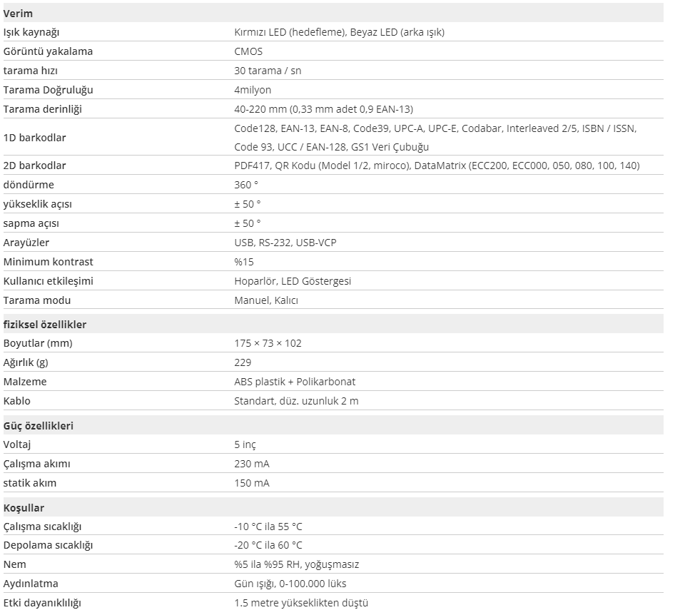Screen dimensions: 700x610
Task: Click the USB, RS-232, USB-VCP value
Action: point(285,243)
